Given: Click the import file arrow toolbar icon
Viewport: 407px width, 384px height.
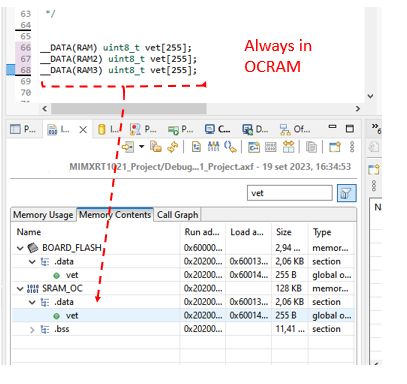Looking at the screenshot, I should 128,147.
